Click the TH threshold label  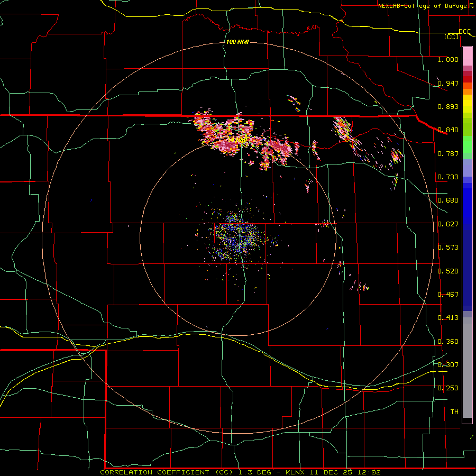point(454,412)
